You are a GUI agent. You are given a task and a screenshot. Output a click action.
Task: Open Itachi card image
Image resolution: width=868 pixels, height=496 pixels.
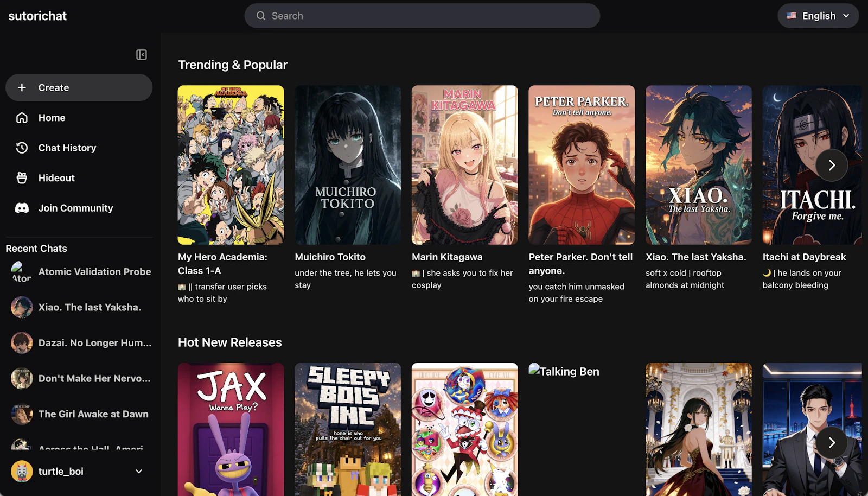tap(812, 165)
